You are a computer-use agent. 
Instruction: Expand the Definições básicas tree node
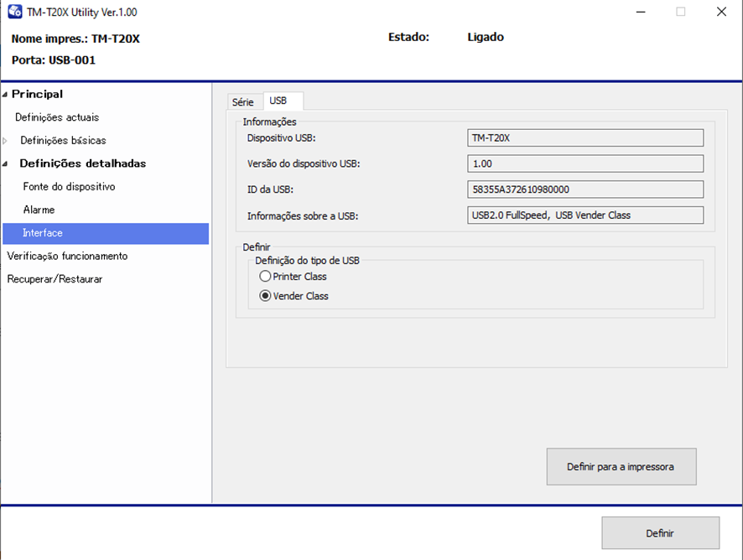5,141
